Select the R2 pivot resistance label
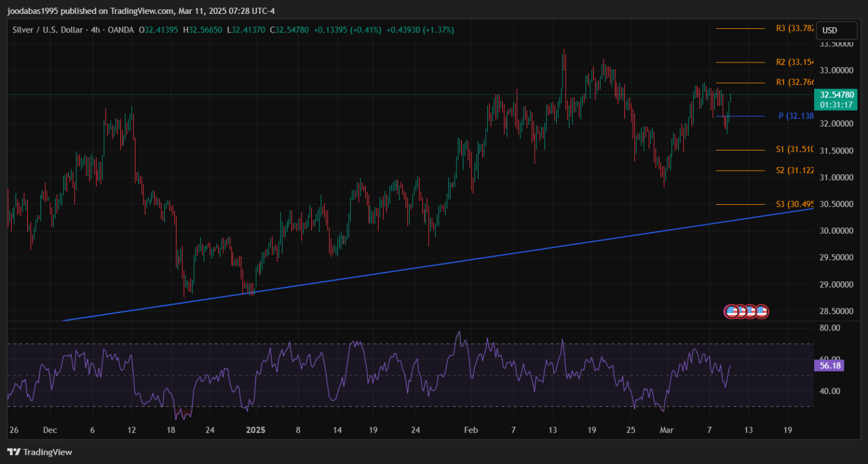This screenshot has height=464, width=868. coord(795,62)
